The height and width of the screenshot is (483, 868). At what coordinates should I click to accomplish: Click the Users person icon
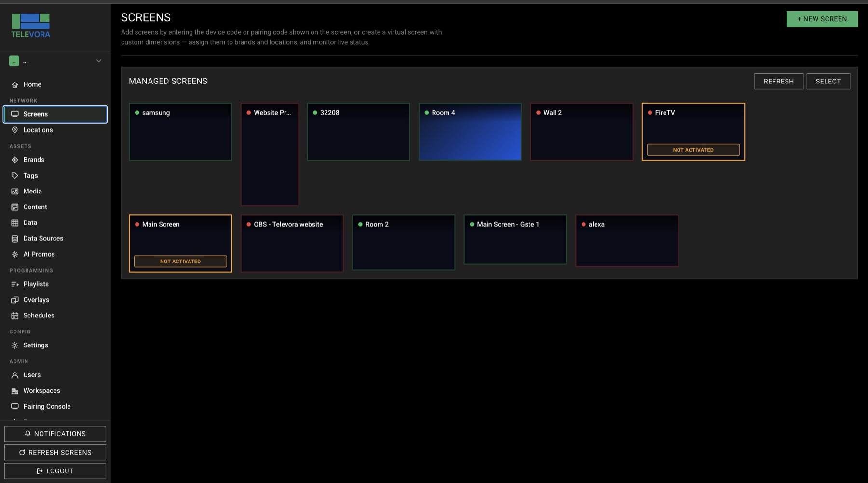pos(15,375)
